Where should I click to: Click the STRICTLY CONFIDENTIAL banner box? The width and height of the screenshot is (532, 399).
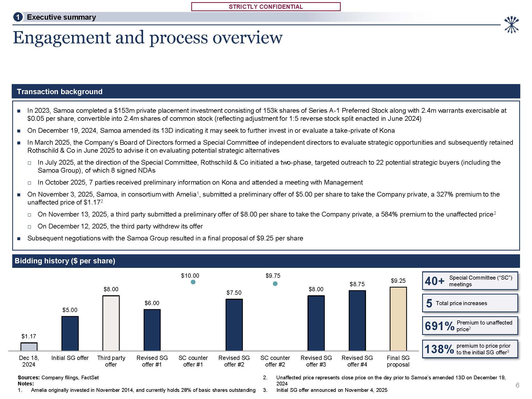point(266,7)
